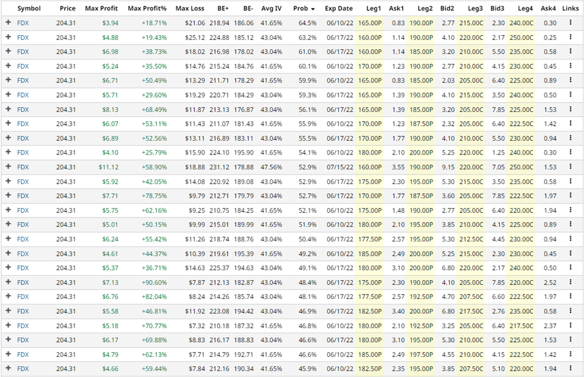
Task: Open the FDX link in the $5.24 profit row
Action: [23, 66]
